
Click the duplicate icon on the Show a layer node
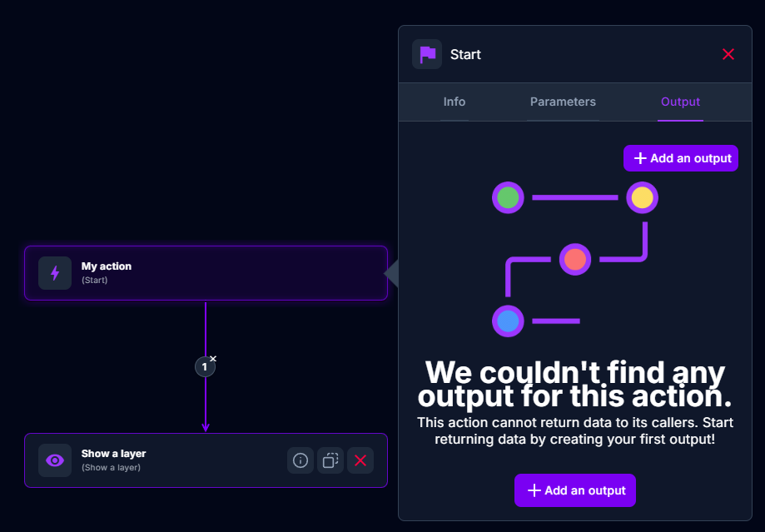tap(330, 460)
